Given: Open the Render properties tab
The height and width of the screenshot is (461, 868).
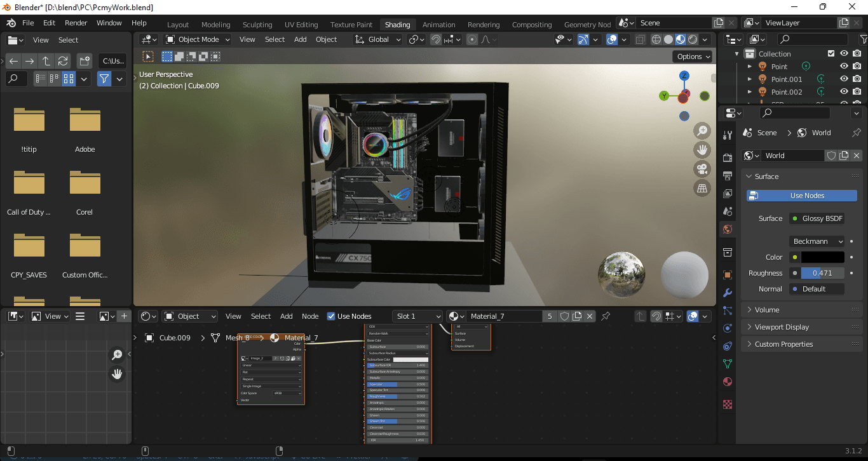Looking at the screenshot, I should click(x=728, y=157).
